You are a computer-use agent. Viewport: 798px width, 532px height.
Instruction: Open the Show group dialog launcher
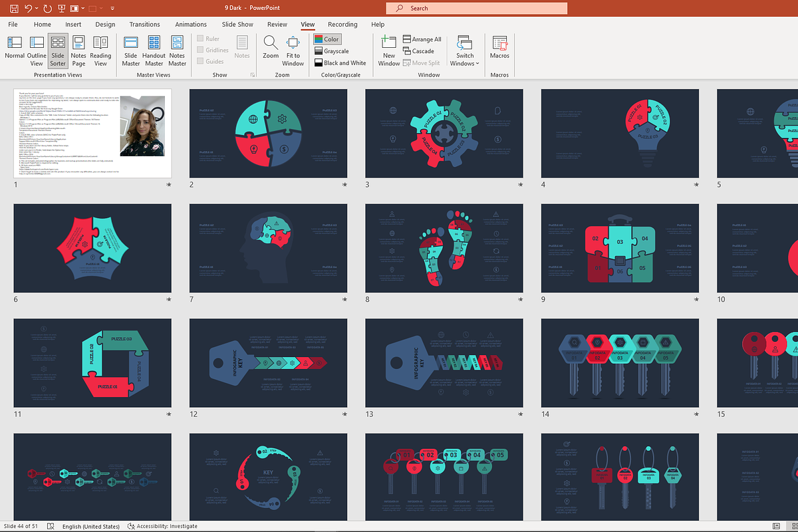tap(252, 75)
